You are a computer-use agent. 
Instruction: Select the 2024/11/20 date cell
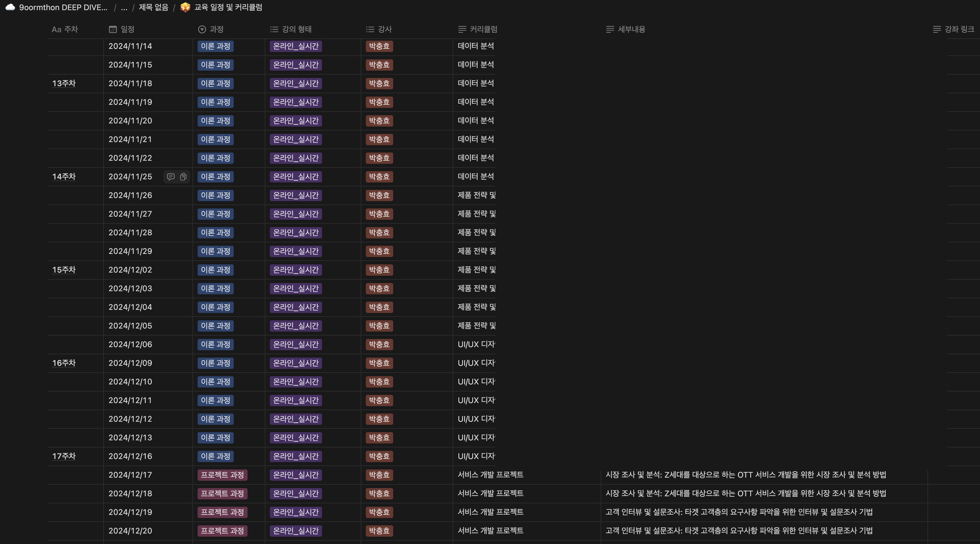[148, 121]
